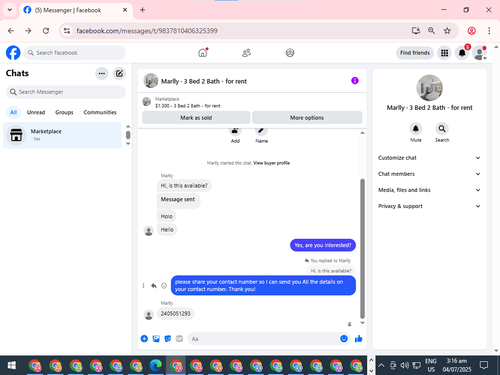Open the account profile menu
This screenshot has width=500, height=375.
coord(480,53)
